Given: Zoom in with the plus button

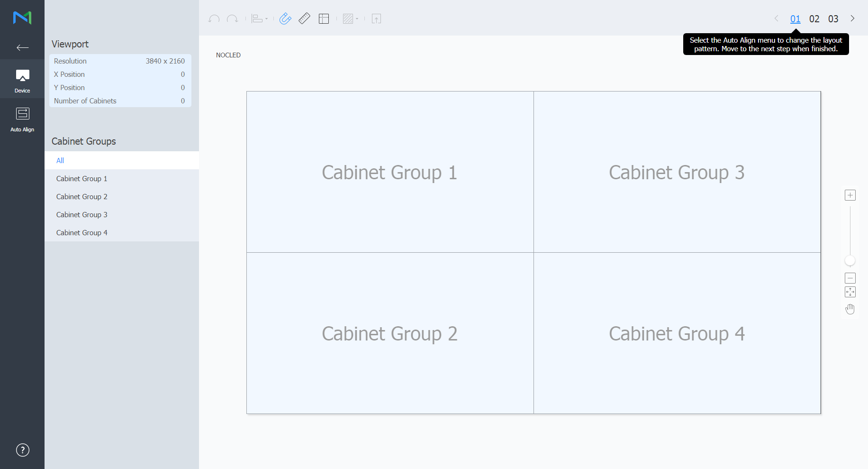Looking at the screenshot, I should [850, 195].
